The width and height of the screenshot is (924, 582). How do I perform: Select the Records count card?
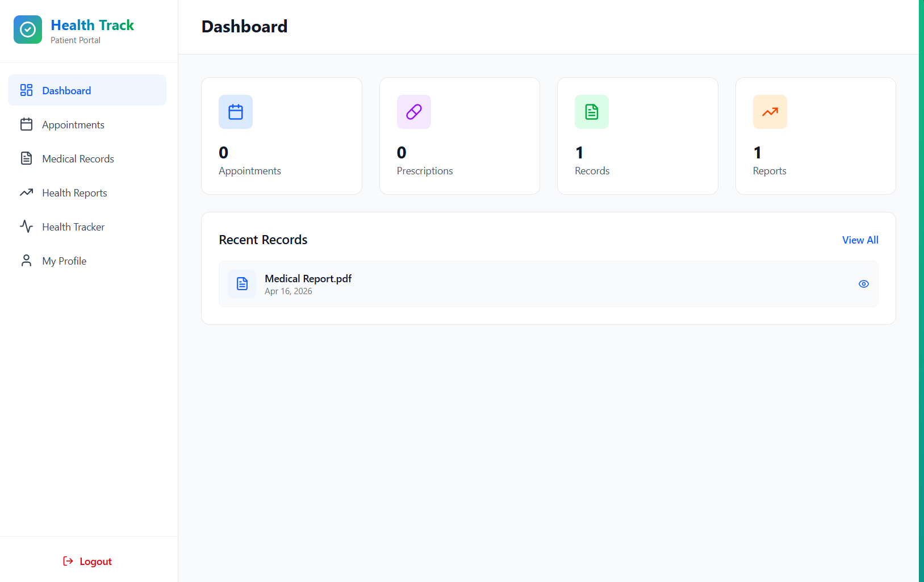(x=637, y=136)
